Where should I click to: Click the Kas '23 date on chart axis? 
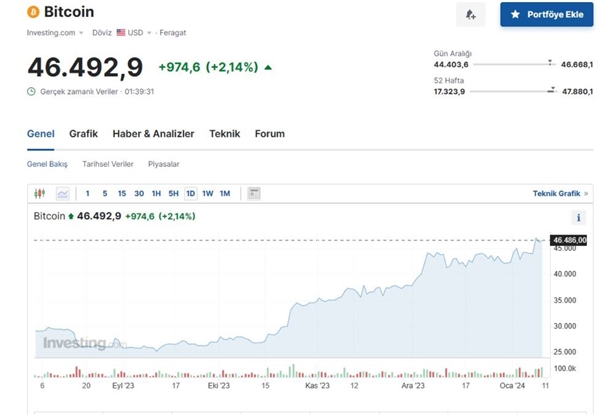click(x=317, y=386)
